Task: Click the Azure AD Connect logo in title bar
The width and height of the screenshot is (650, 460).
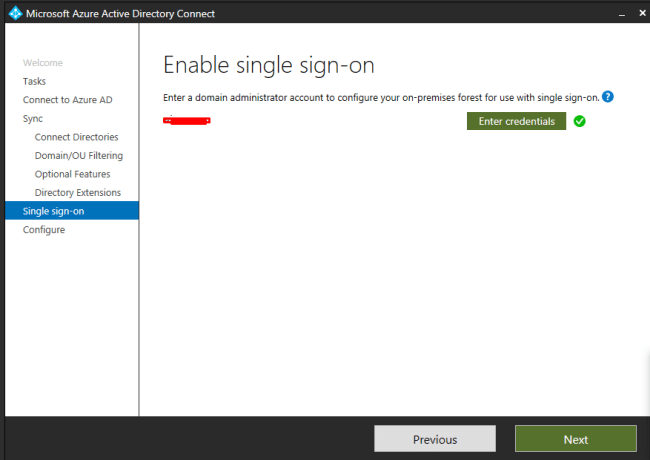Action: (x=15, y=13)
